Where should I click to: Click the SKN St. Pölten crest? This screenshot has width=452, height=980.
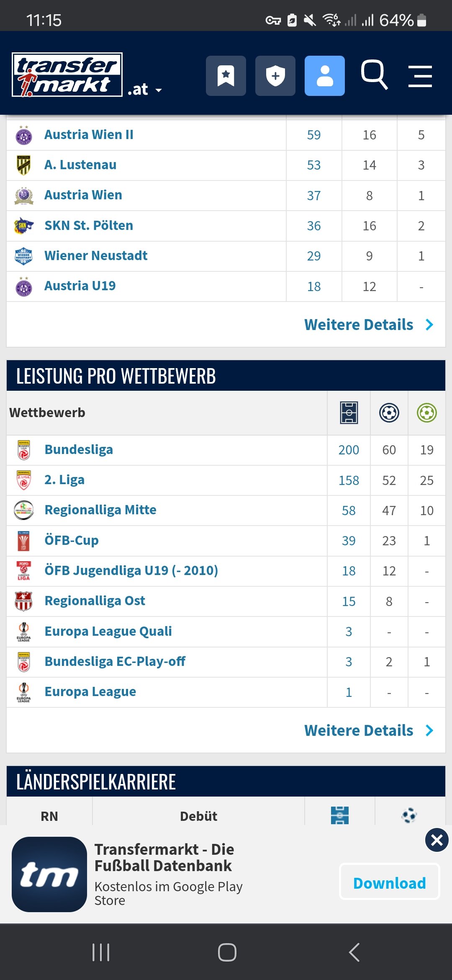coord(24,226)
